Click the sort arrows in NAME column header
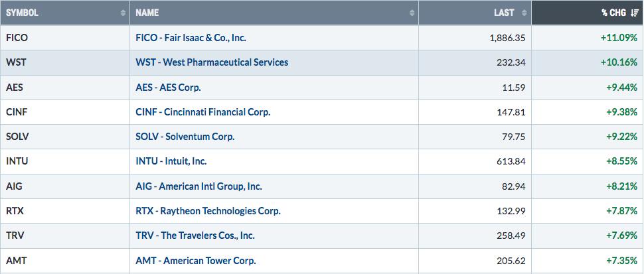 (x=412, y=13)
